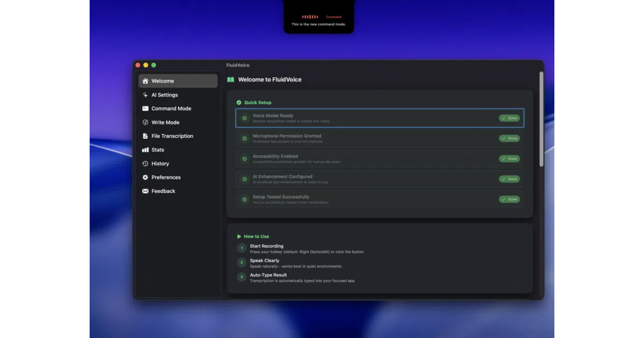Click the Auto-Type Result step title
Image resolution: width=644 pixels, height=338 pixels.
point(268,275)
